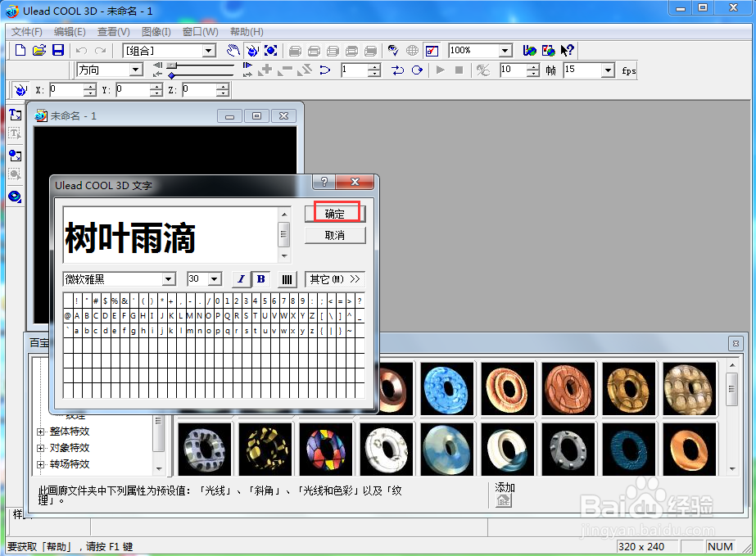Screen dimensions: 756x556
Task: Select the gold spotted ring thumbnail
Action: (265, 449)
